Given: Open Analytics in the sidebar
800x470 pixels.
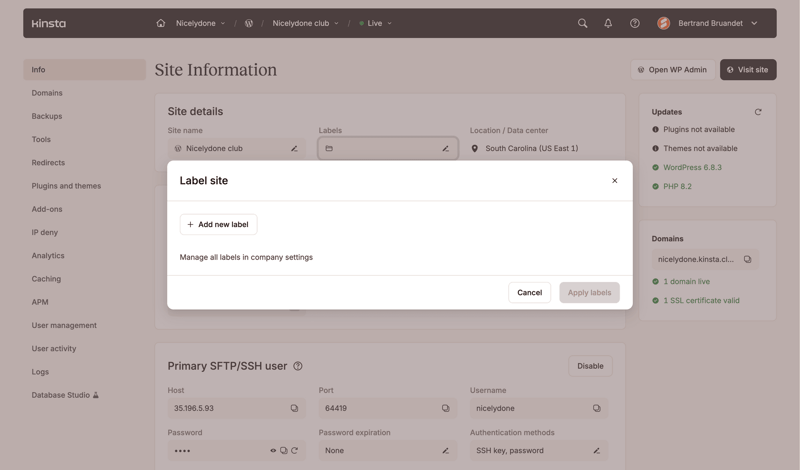Looking at the screenshot, I should click(48, 256).
